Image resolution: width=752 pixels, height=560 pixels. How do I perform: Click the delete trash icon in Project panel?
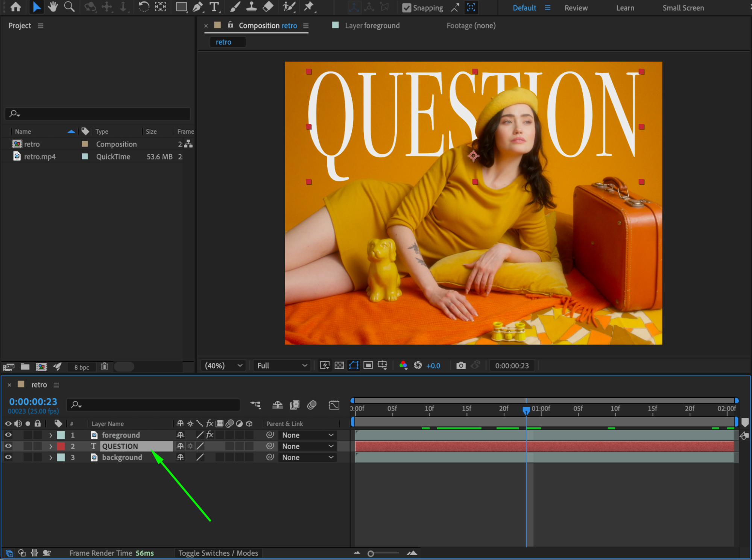[x=105, y=367]
